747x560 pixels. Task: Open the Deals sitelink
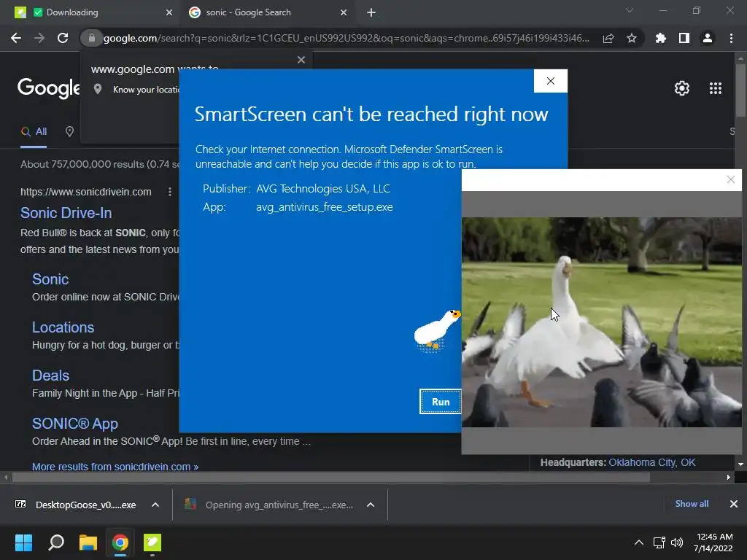point(50,376)
